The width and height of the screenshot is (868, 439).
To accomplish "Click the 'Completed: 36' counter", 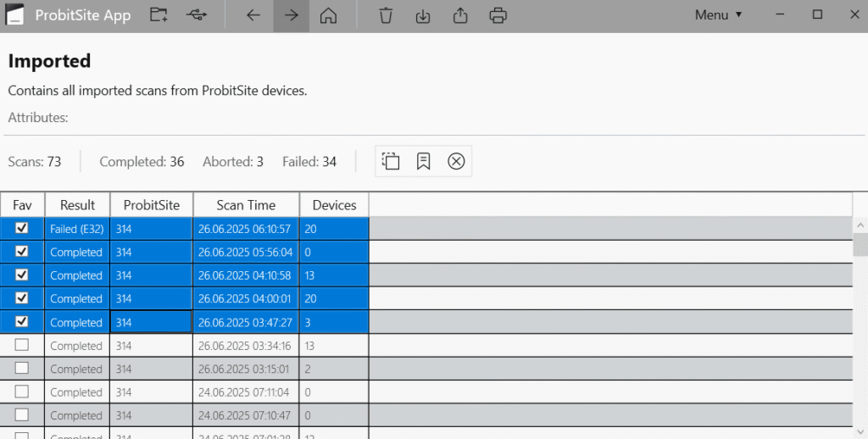I will 142,162.
